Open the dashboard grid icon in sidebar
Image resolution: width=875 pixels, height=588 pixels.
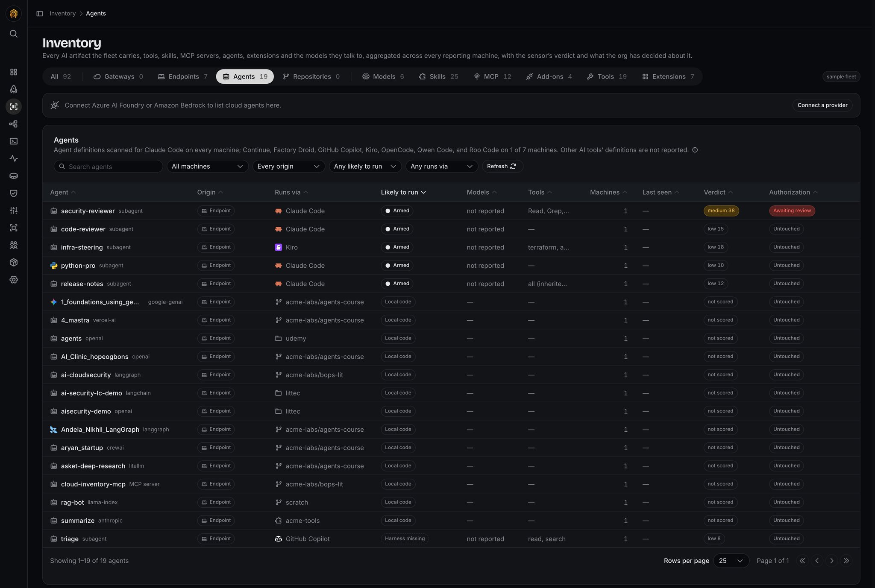point(14,72)
